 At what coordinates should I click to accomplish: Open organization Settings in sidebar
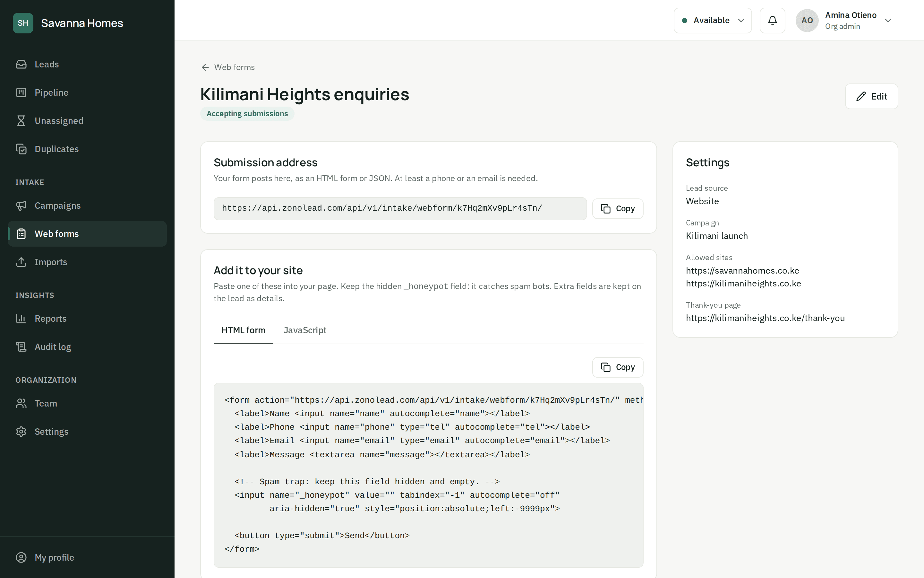[87, 432]
